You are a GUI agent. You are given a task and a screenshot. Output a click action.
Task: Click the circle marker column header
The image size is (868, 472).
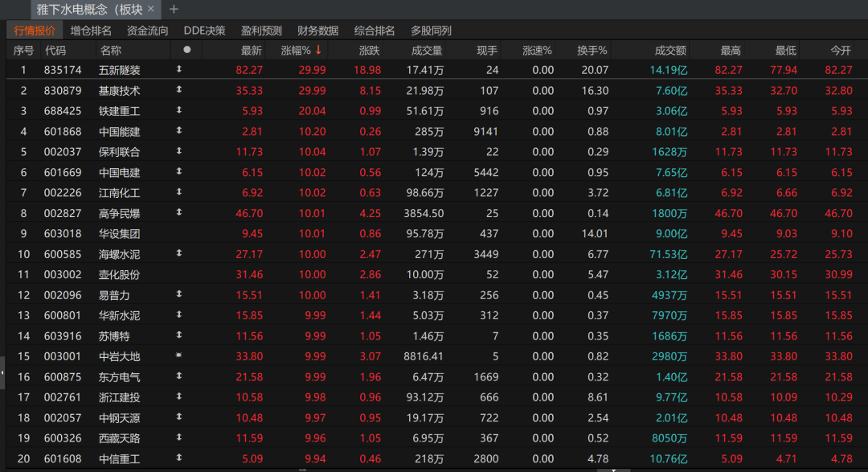pos(187,50)
